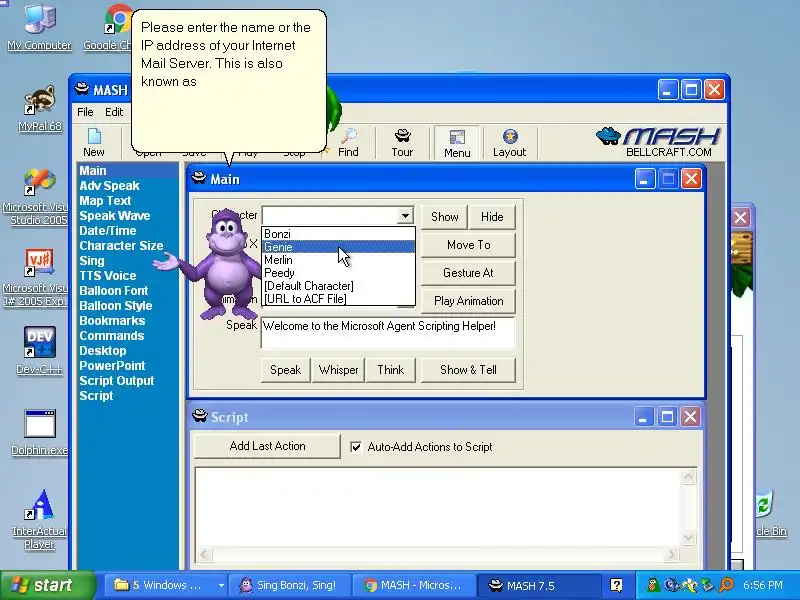Open Date/Time from sidebar

pos(108,231)
